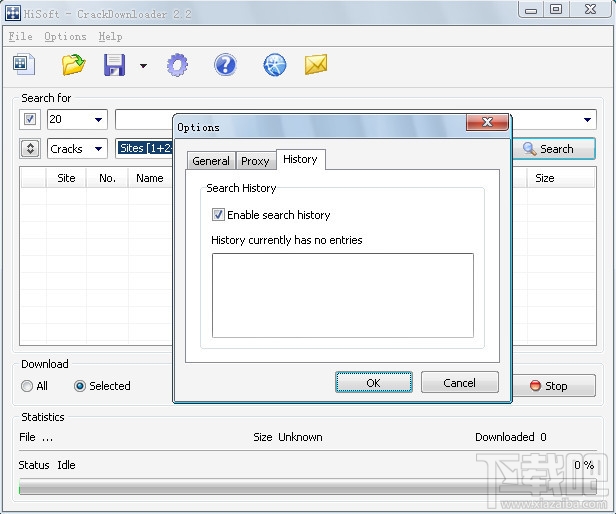
Task: Expand the save button dropdown arrow
Action: (143, 66)
